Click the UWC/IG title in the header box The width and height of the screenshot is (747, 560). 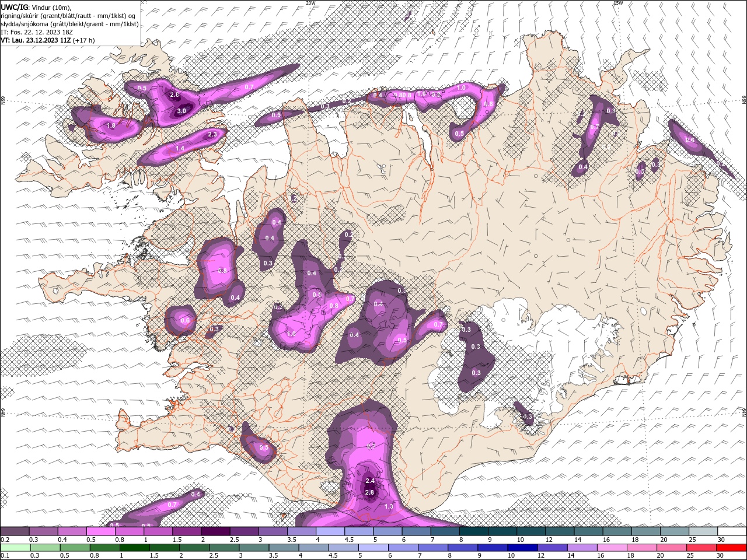pos(14,8)
